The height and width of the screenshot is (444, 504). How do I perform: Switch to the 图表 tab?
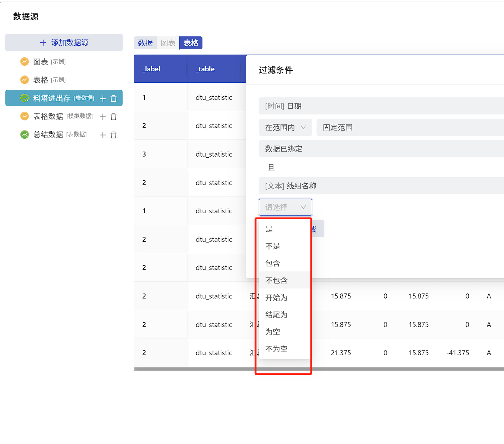(168, 43)
